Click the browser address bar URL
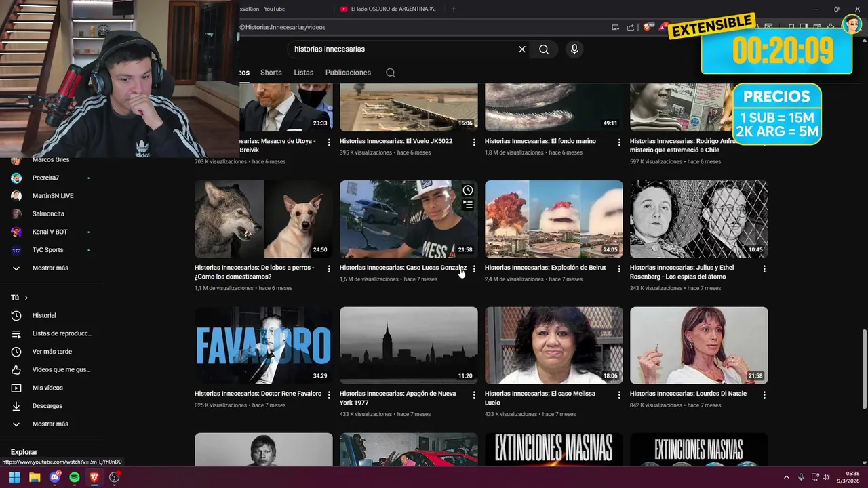The image size is (868, 488). 282,27
